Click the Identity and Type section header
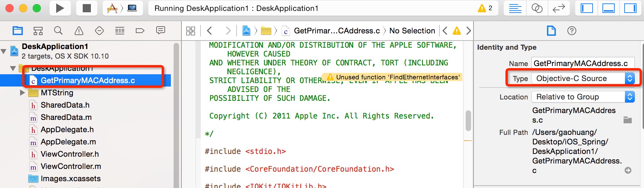This screenshot has height=188, width=644. pyautogui.click(x=506, y=47)
